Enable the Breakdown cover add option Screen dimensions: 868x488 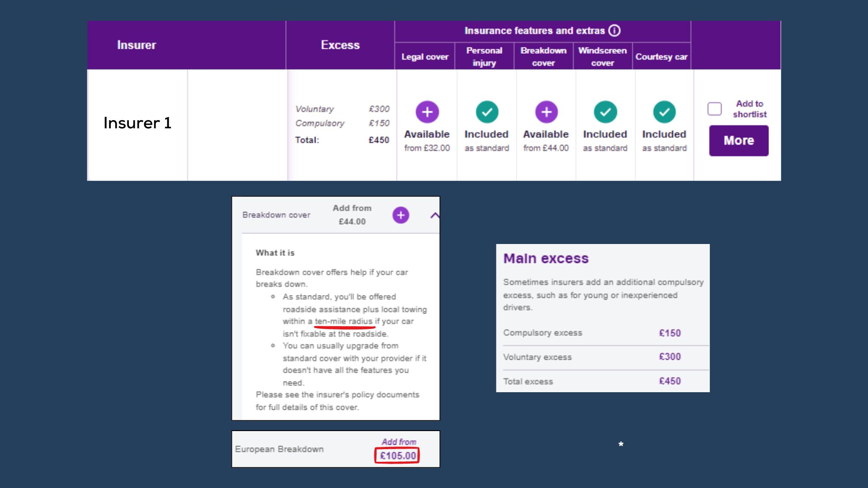coord(401,215)
